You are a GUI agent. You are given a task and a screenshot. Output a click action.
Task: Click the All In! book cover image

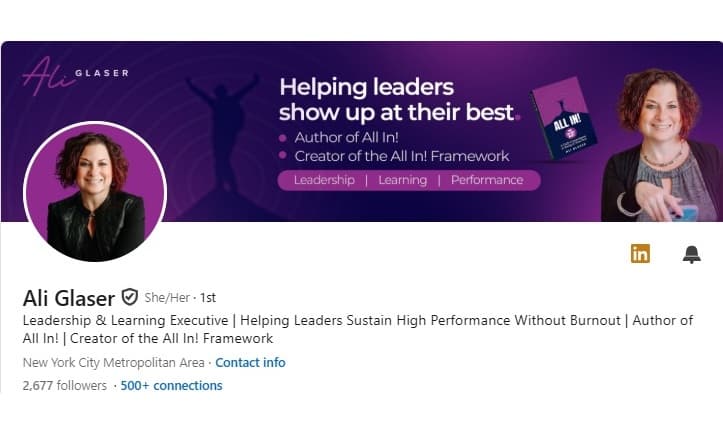pyautogui.click(x=563, y=119)
